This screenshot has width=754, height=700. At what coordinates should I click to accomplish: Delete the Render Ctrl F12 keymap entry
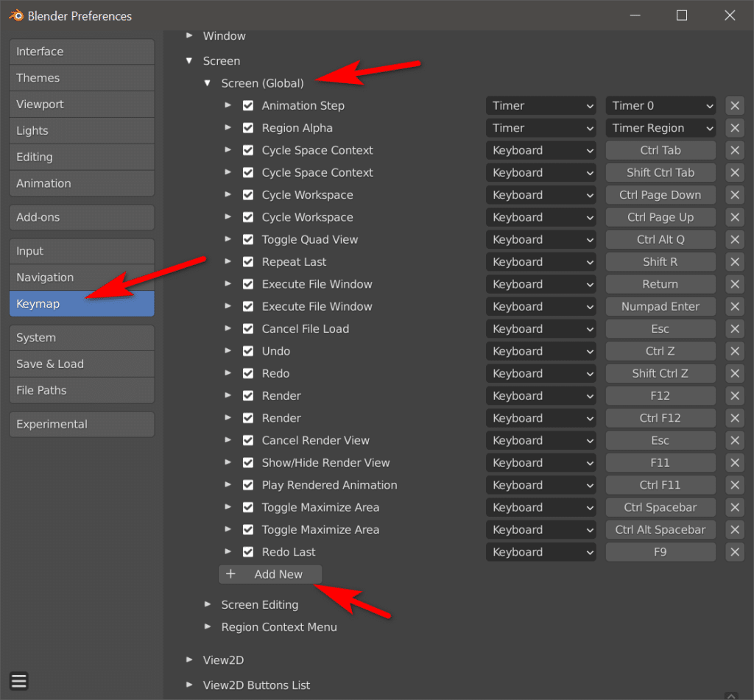[735, 418]
